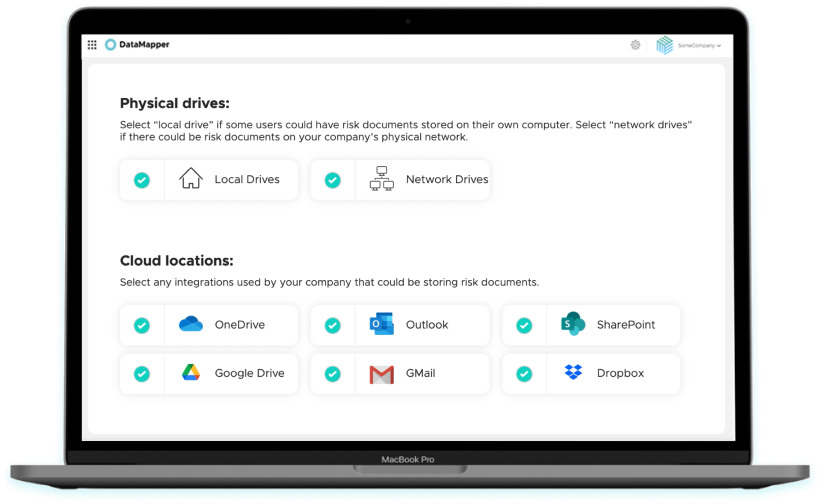820x504 pixels.
Task: Click the Dropbox box icon
Action: 573,372
